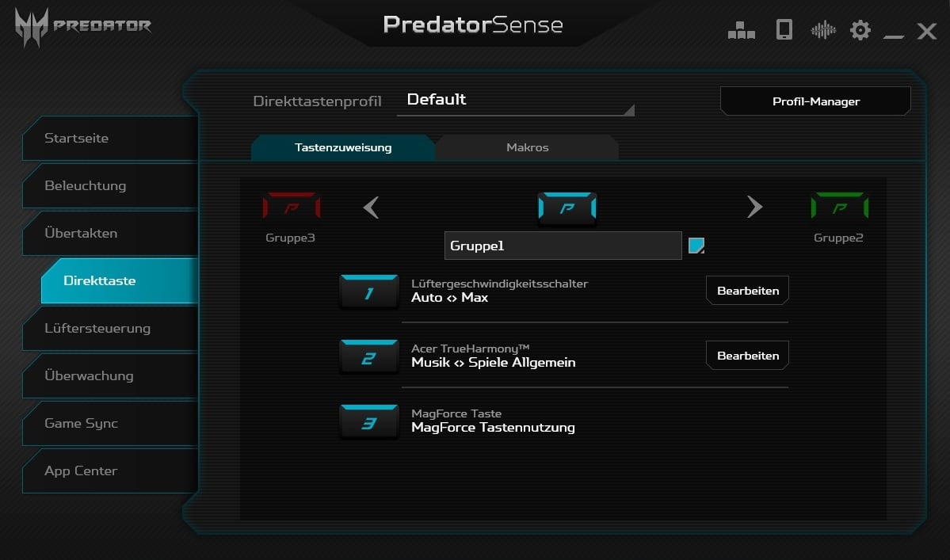
Task: Open the audio waveform icon in header
Action: click(823, 29)
